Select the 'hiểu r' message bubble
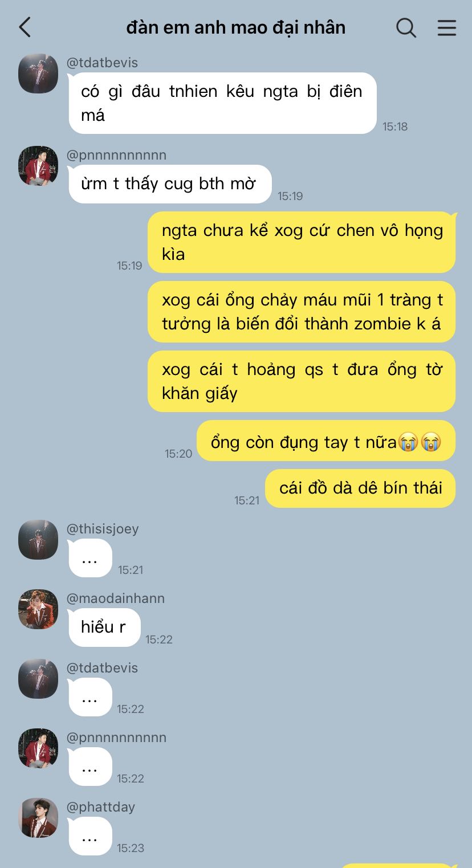The image size is (472, 868). (x=104, y=627)
